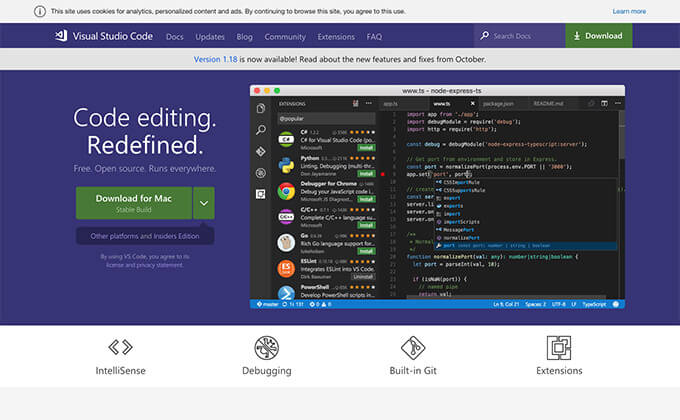Click the Python extension logo
Viewport: 680px width, 420px height.
(x=286, y=165)
